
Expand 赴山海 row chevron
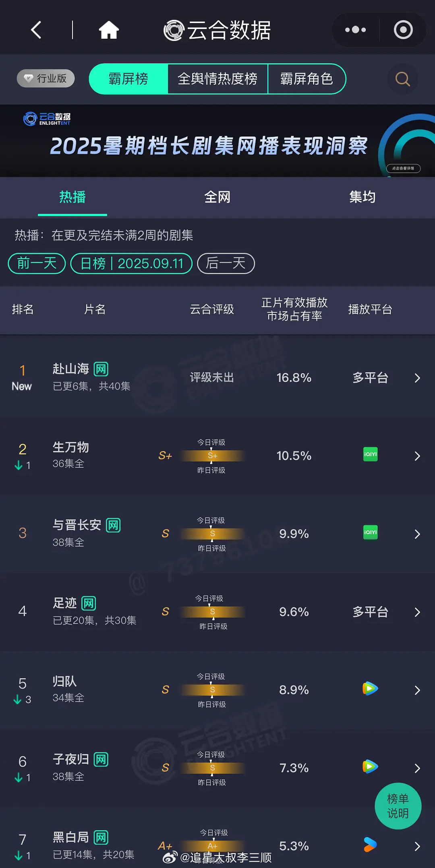(417, 378)
